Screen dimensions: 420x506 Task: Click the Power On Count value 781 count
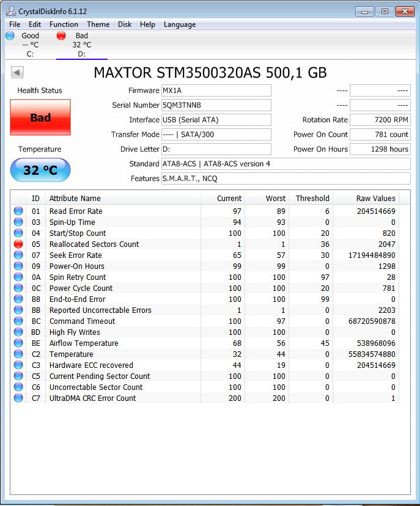[x=380, y=134]
